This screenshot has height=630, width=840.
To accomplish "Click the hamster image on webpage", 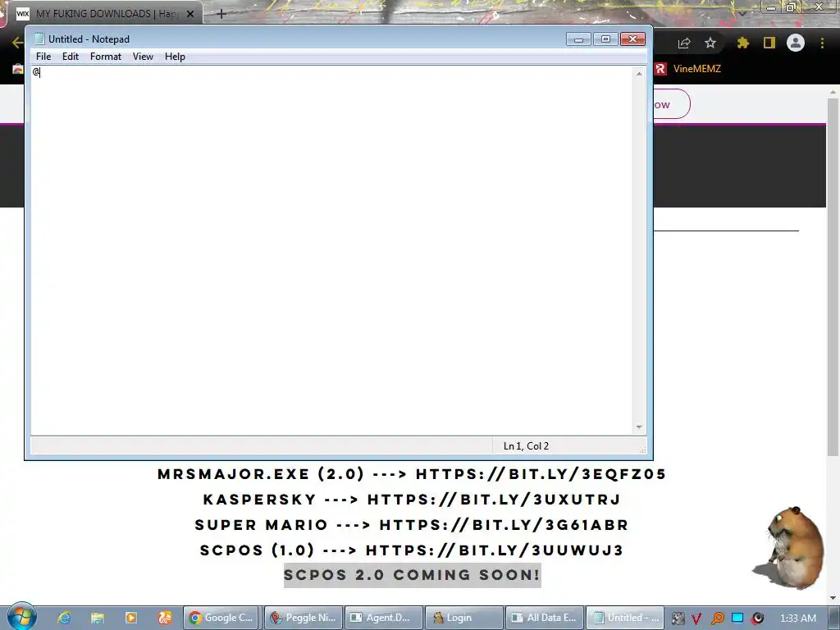I will 788,547.
